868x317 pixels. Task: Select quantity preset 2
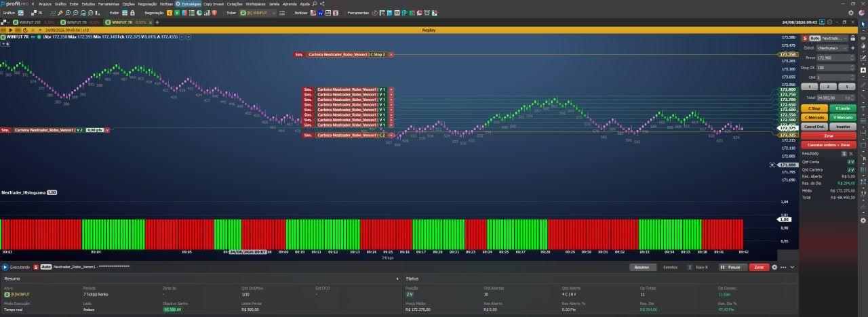coord(828,87)
